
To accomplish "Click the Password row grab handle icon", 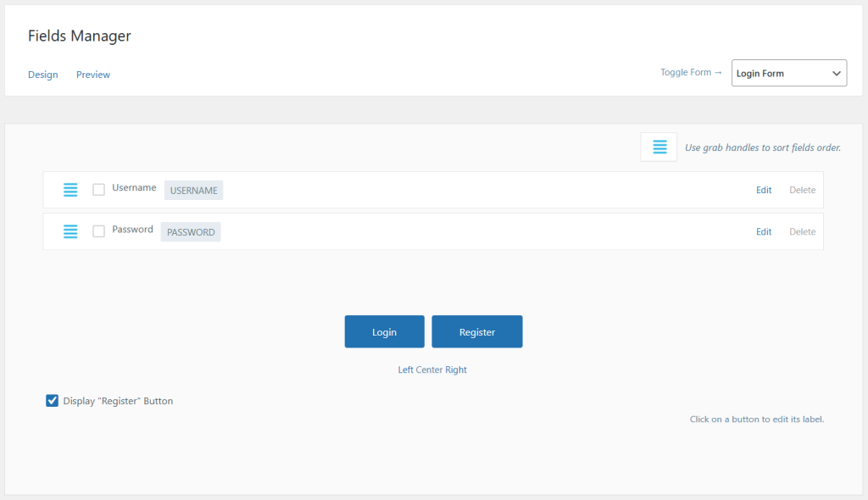I will click(x=70, y=231).
